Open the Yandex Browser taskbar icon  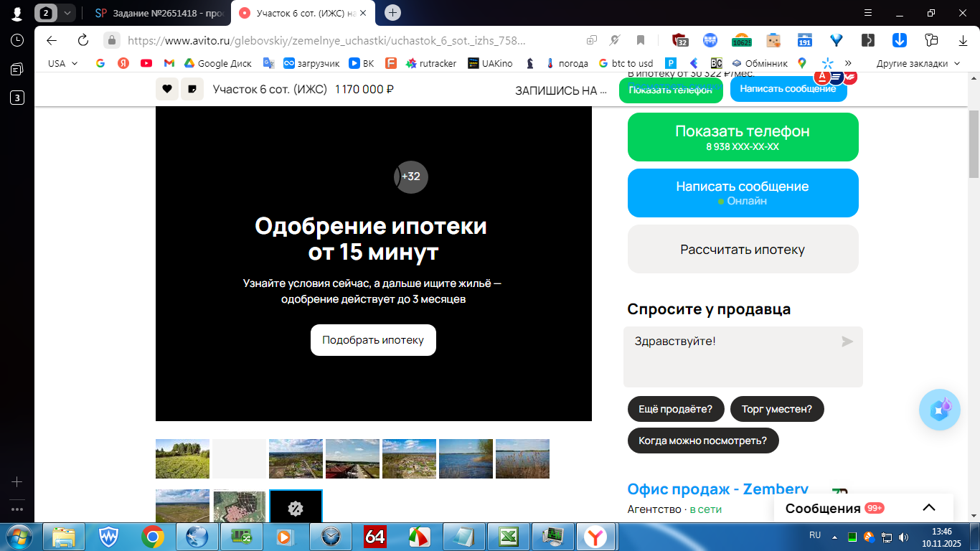(x=595, y=537)
